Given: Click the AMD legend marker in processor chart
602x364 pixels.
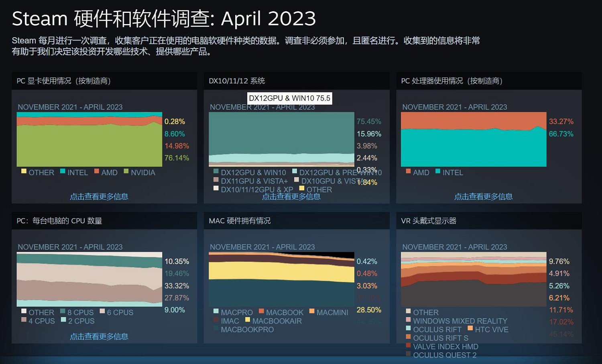Looking at the screenshot, I should (x=408, y=172).
